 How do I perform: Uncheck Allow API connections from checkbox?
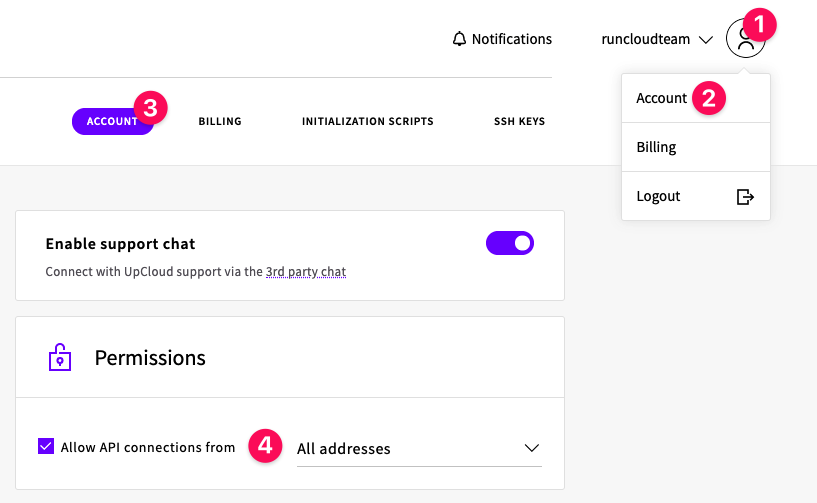45,447
